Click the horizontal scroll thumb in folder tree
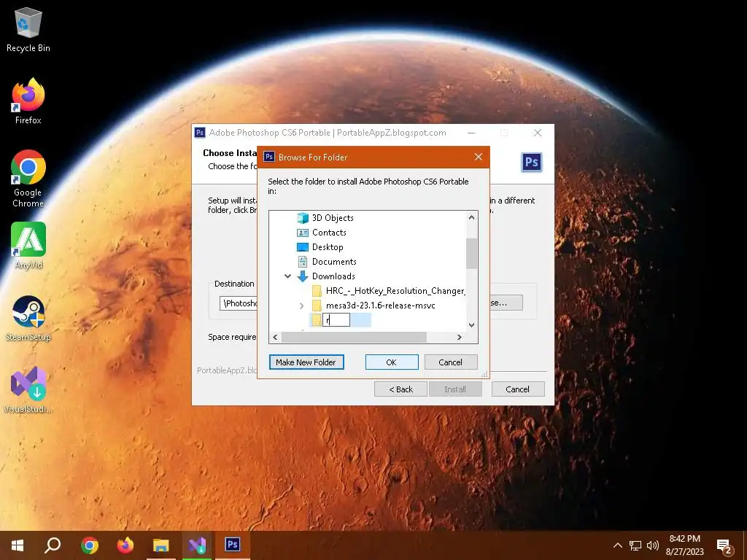The image size is (747, 560). pyautogui.click(x=354, y=337)
